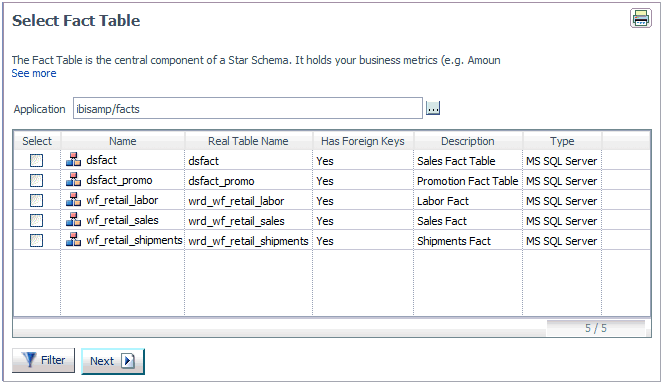Expand description with See more link

coord(34,73)
